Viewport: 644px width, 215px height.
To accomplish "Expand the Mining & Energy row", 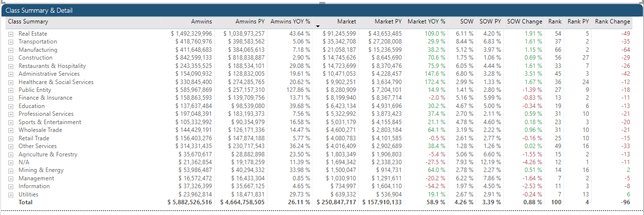I will (x=10, y=171).
